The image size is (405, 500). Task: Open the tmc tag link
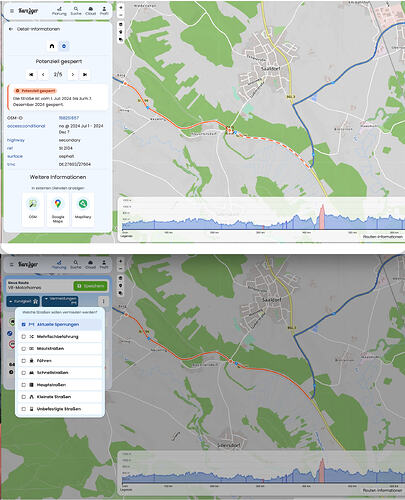tap(11, 164)
